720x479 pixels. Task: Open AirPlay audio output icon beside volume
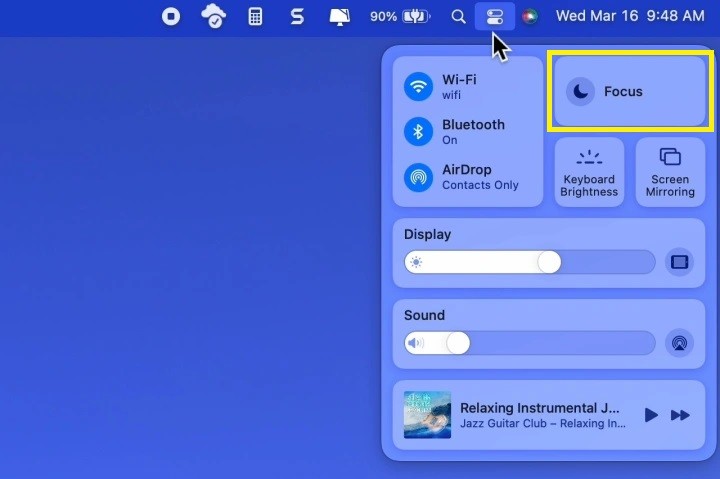tap(679, 343)
